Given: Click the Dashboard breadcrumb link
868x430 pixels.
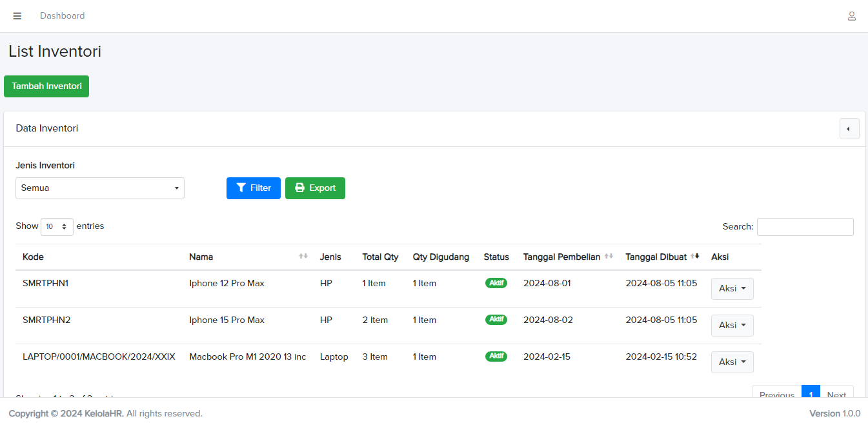Looking at the screenshot, I should pos(62,16).
